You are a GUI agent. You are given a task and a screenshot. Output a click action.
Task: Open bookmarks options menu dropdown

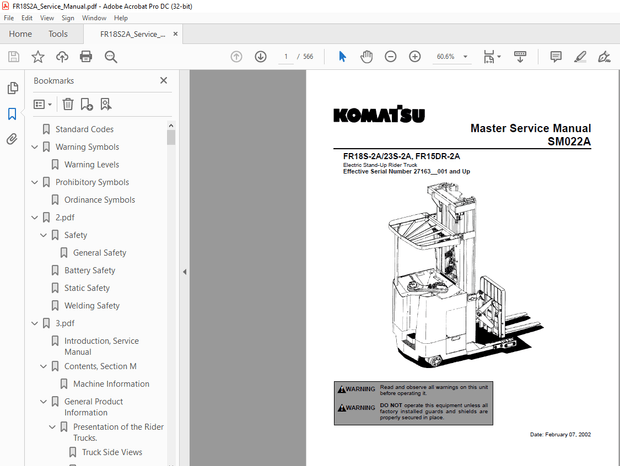43,104
